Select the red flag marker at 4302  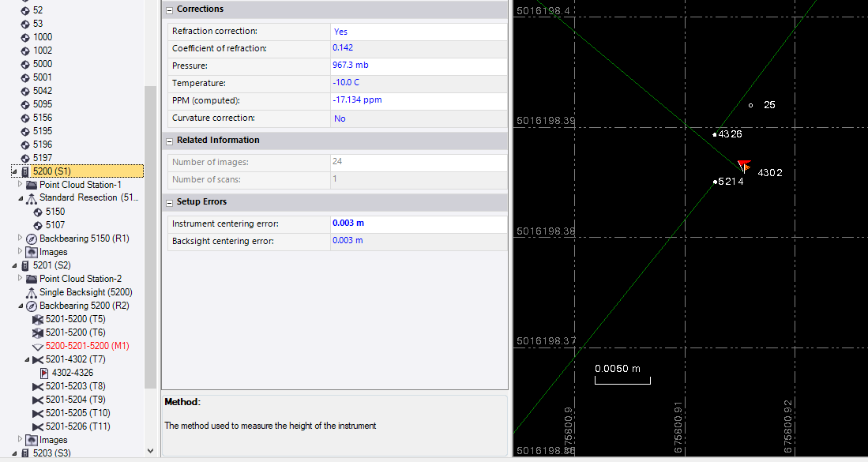coord(743,166)
